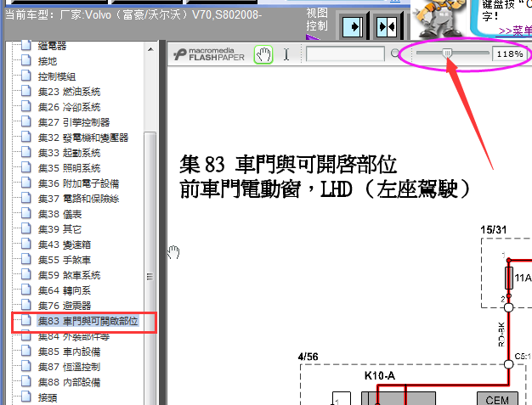532x405 pixels.
Task: Click the CEM module box in diagram
Action: pyautogui.click(x=497, y=399)
